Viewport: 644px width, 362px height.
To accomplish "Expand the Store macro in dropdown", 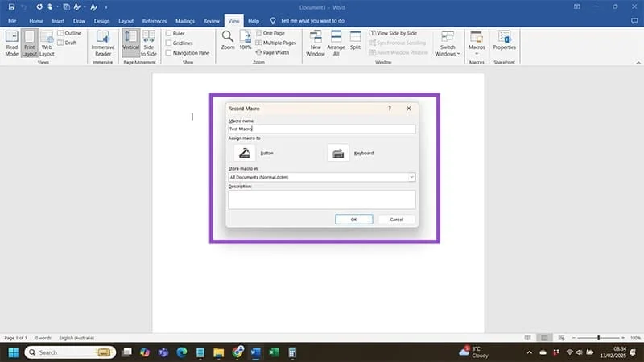I will [411, 177].
